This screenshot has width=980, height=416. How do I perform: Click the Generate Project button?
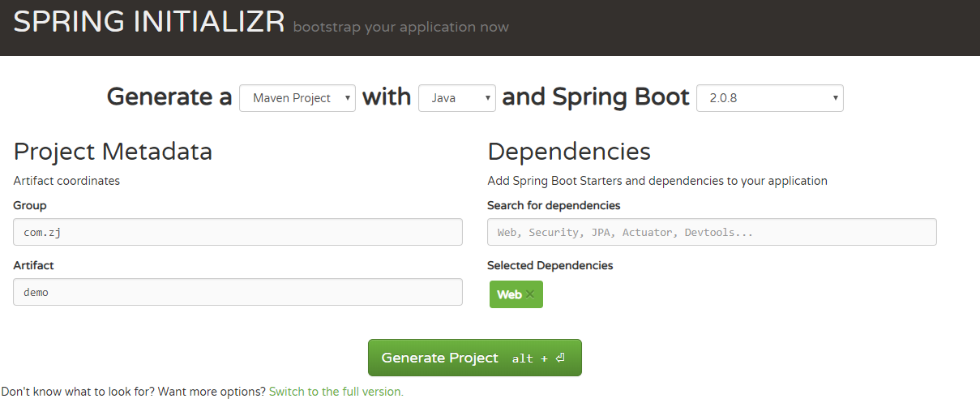pos(475,358)
